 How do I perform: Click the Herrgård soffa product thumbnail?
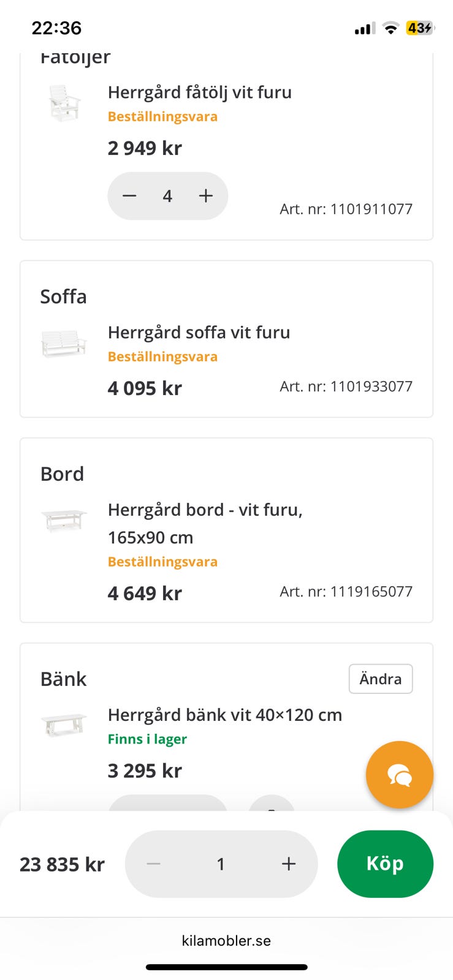click(x=64, y=343)
